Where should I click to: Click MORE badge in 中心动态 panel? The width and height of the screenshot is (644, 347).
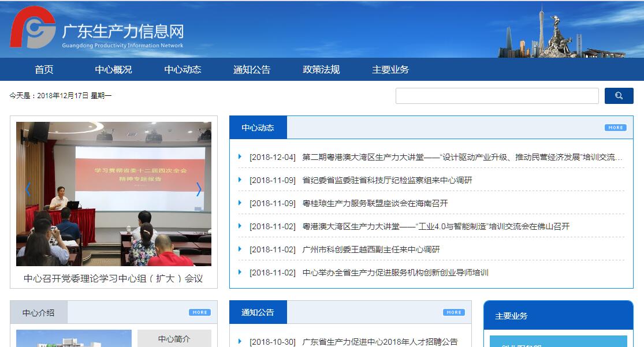[x=615, y=128]
